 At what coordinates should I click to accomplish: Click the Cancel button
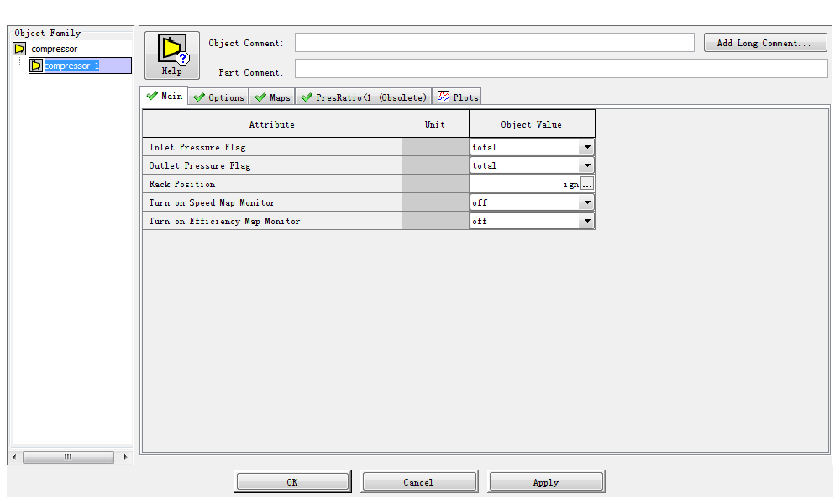point(419,481)
